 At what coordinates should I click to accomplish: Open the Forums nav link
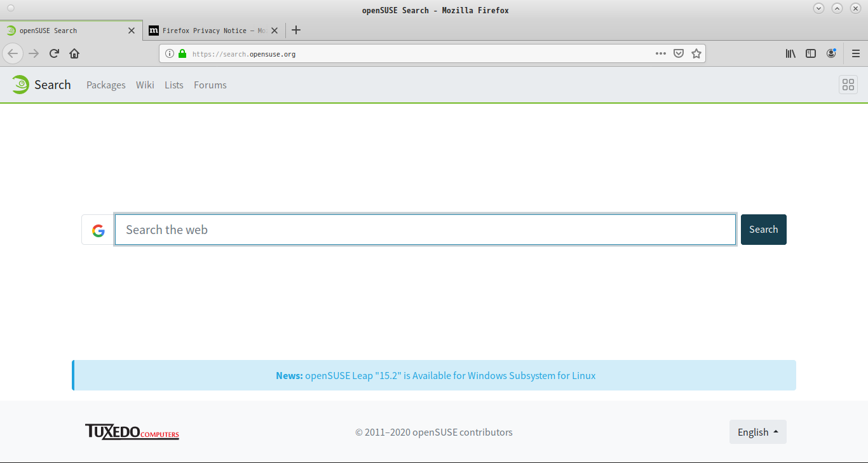click(210, 85)
